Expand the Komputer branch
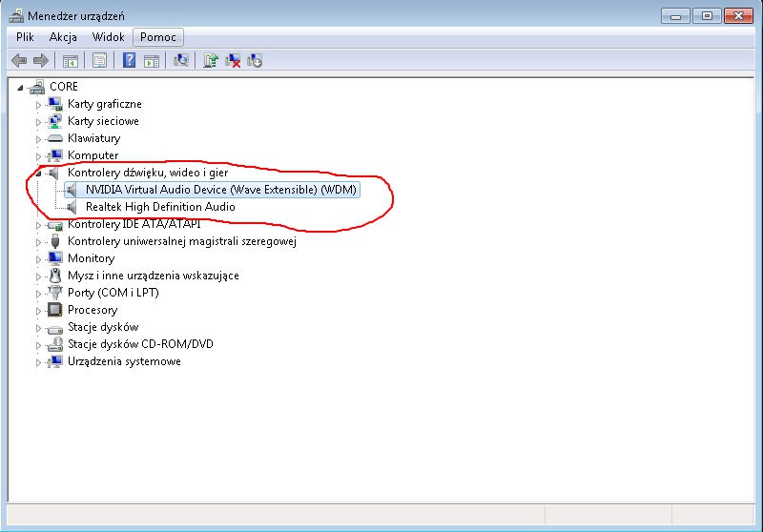763x532 pixels. pyautogui.click(x=38, y=156)
